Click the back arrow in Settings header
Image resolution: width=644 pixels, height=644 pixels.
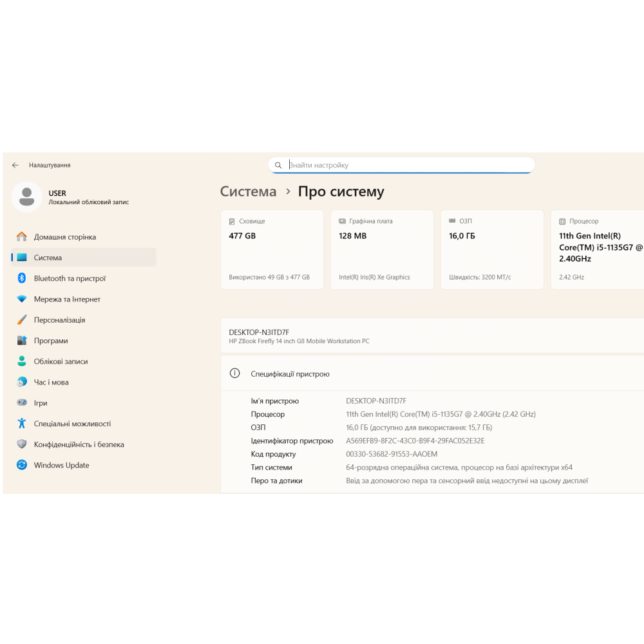pos(15,166)
